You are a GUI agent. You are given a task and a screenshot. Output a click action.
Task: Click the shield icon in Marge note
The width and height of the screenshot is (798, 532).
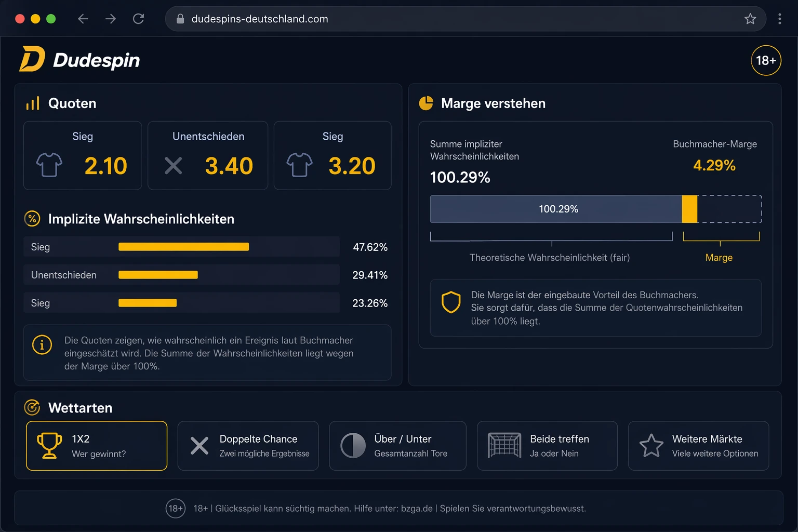tap(450, 302)
